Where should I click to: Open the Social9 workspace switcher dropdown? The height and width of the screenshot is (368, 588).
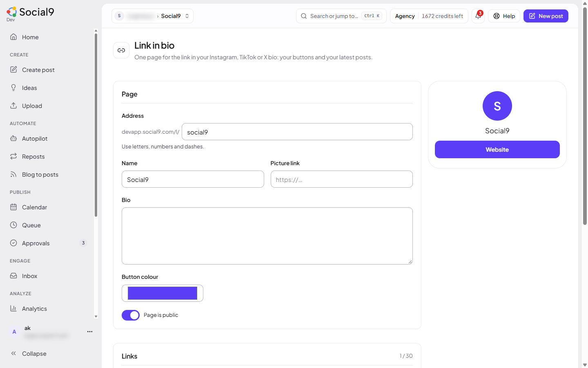click(x=152, y=16)
